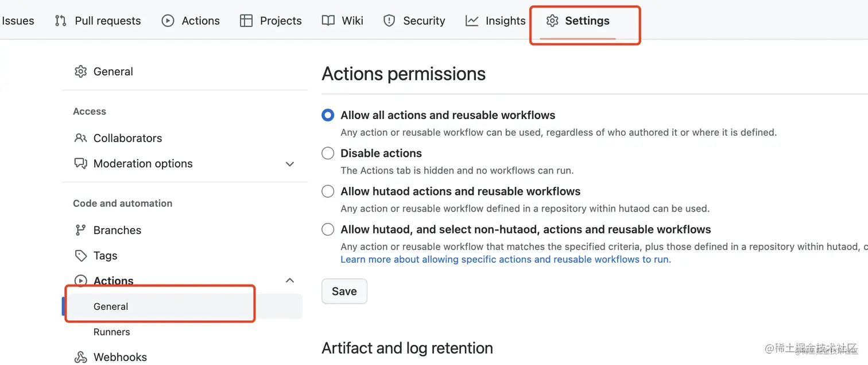Image resolution: width=868 pixels, height=365 pixels.
Task: Select Allow all actions and reusable workflows
Action: pos(328,115)
